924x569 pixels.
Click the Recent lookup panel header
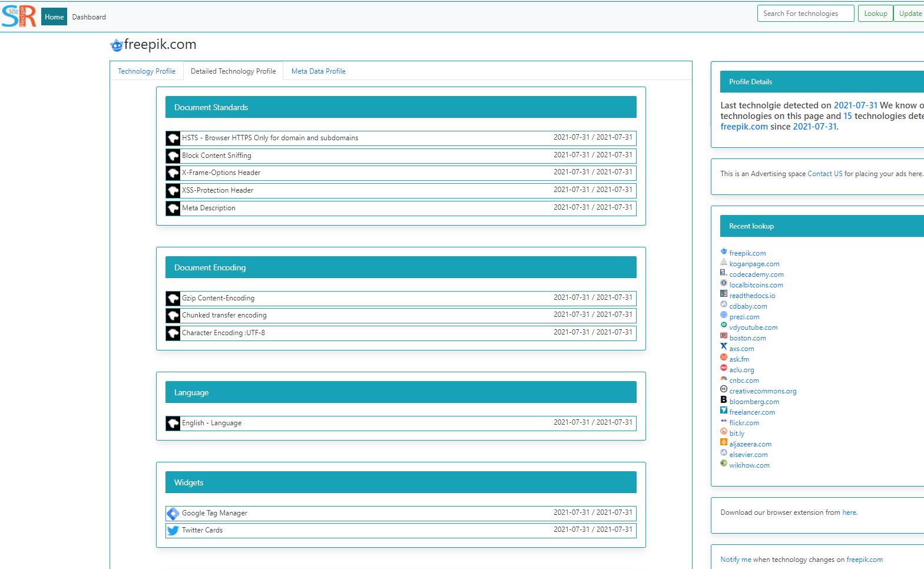pyautogui.click(x=822, y=226)
